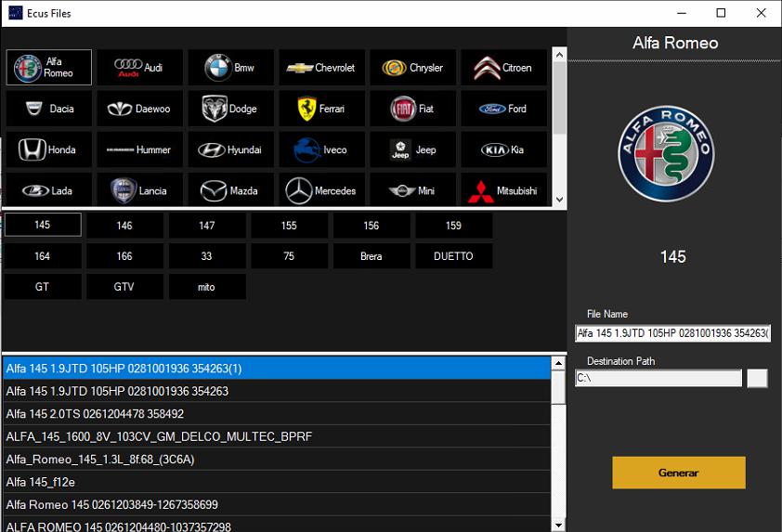Click the yellow Generar button
Viewport: 782px width, 532px height.
coord(679,473)
